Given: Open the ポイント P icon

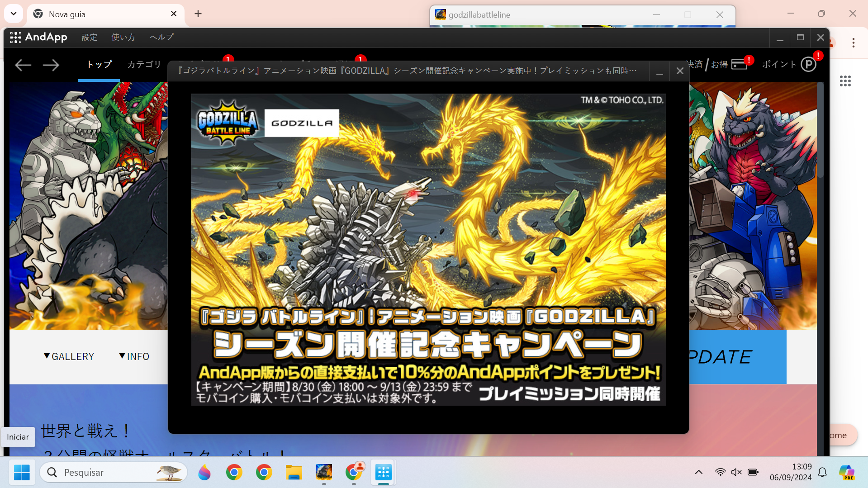Looking at the screenshot, I should pyautogui.click(x=808, y=64).
